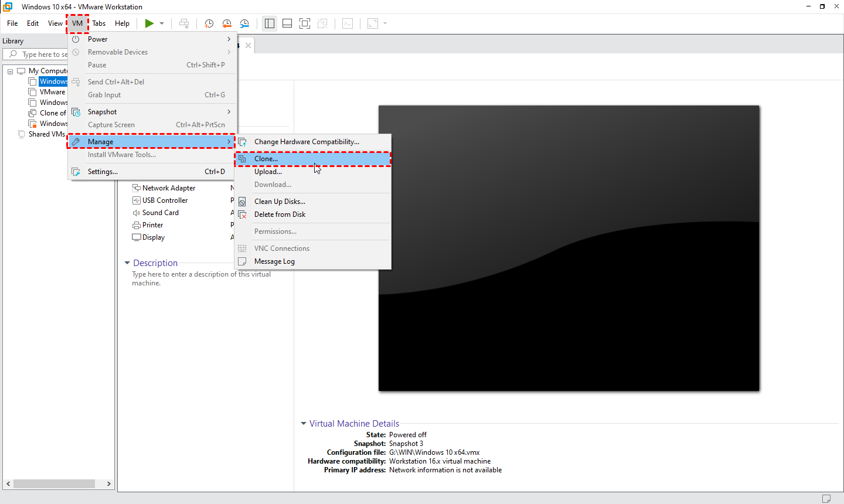The width and height of the screenshot is (844, 504).
Task: Collapse the Virtual Machine Details section
Action: pyautogui.click(x=304, y=423)
